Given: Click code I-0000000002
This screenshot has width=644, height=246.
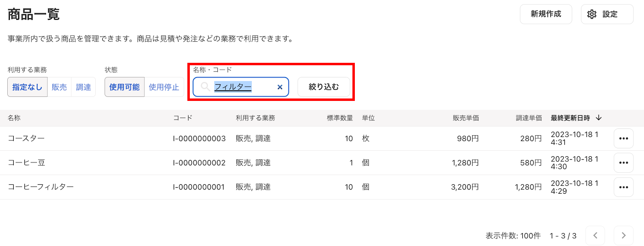Looking at the screenshot, I should [199, 163].
